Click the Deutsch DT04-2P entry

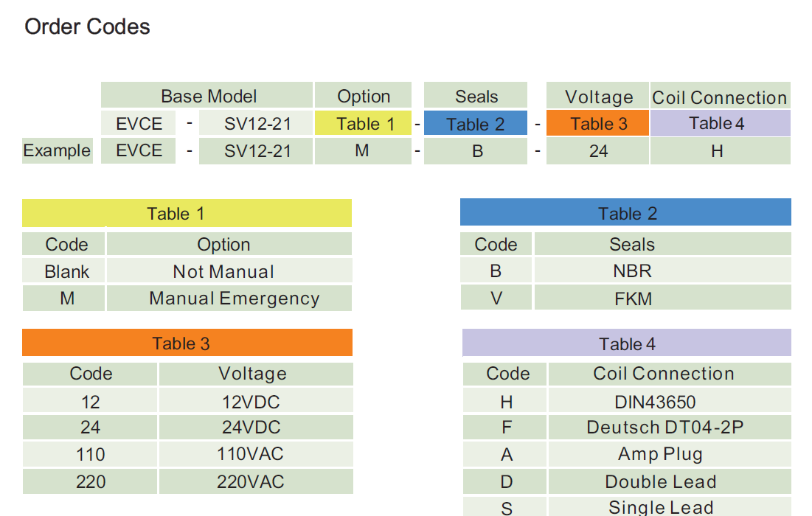click(x=664, y=428)
